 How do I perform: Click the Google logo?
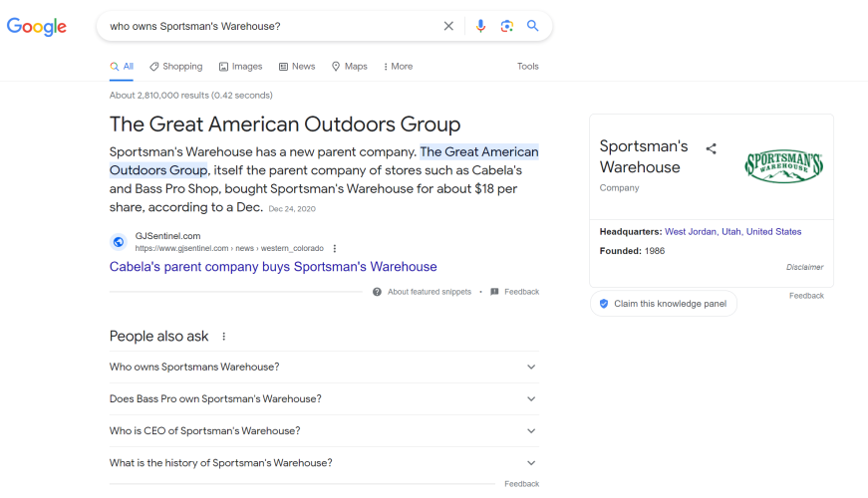point(37,26)
